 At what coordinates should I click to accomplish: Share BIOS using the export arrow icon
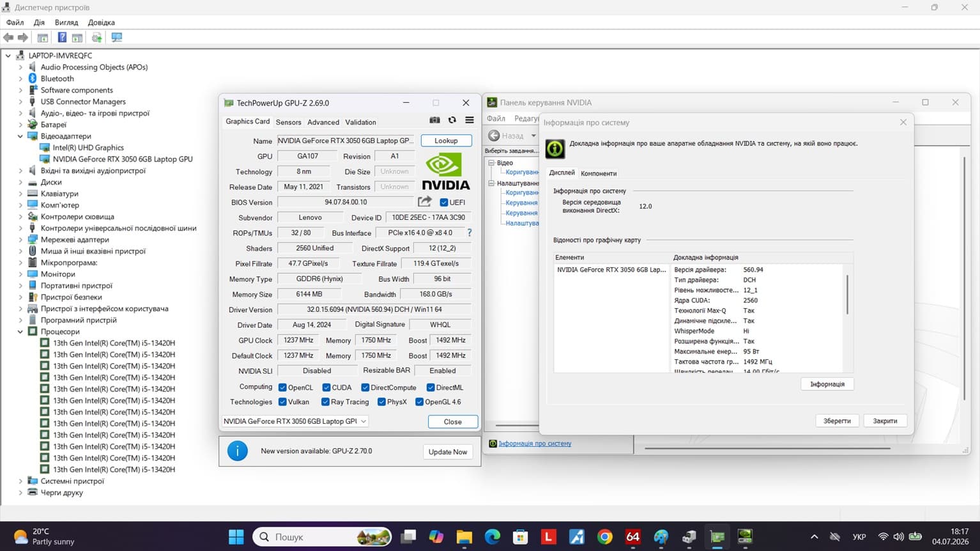tap(425, 202)
